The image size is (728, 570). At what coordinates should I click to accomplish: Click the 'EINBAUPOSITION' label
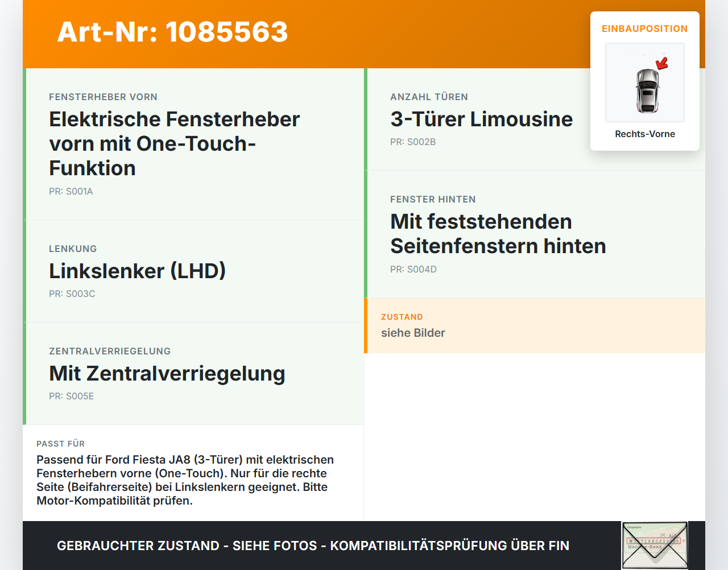[x=645, y=28]
